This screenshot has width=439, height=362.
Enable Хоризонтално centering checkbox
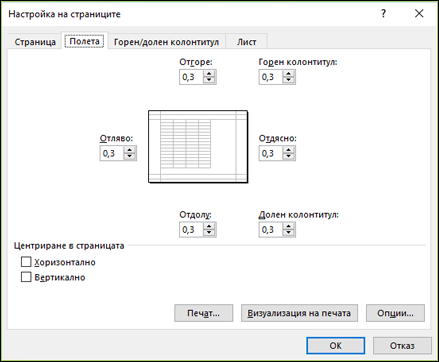[x=26, y=262]
